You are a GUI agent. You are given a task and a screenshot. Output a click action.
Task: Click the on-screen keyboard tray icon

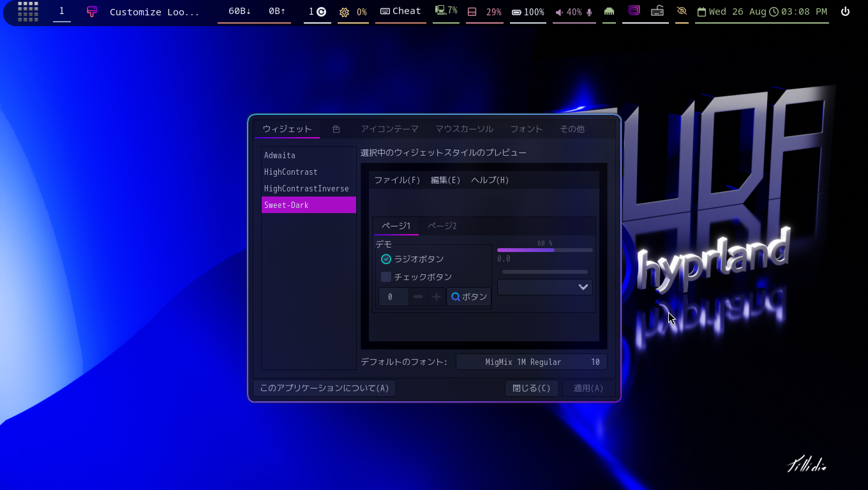point(657,11)
